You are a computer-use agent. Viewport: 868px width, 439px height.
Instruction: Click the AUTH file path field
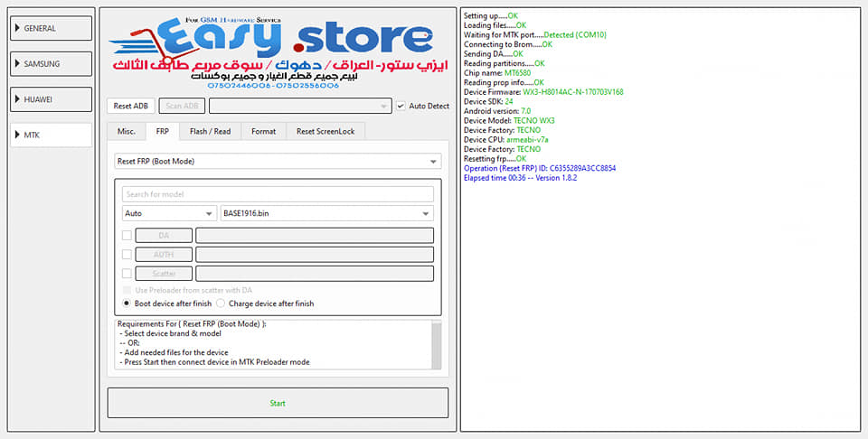click(x=315, y=255)
